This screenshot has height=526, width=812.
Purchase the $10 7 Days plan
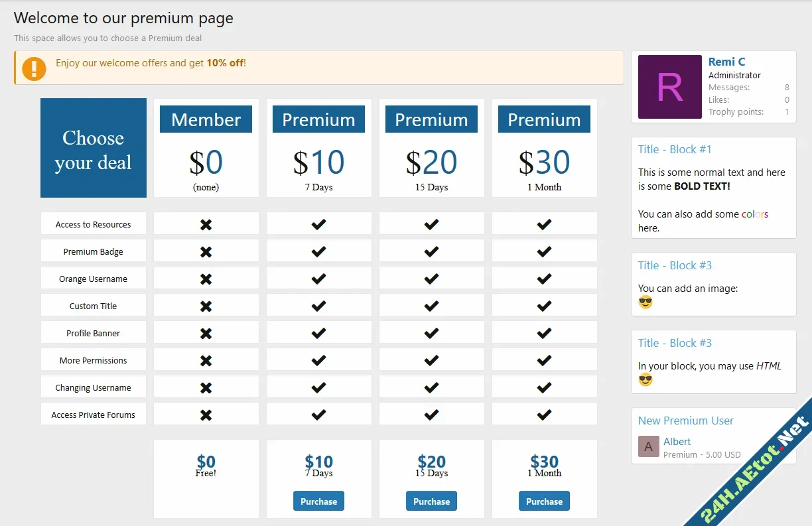coord(318,501)
